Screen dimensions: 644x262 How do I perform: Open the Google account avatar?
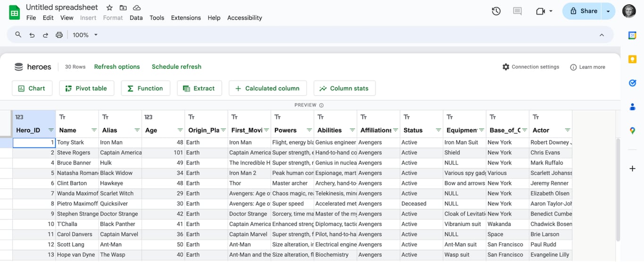click(x=629, y=11)
